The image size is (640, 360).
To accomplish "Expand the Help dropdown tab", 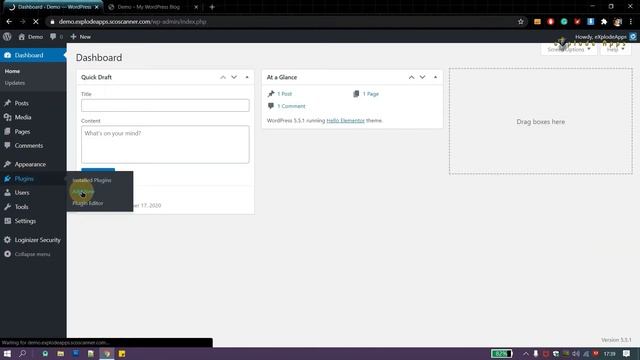I will [x=616, y=49].
